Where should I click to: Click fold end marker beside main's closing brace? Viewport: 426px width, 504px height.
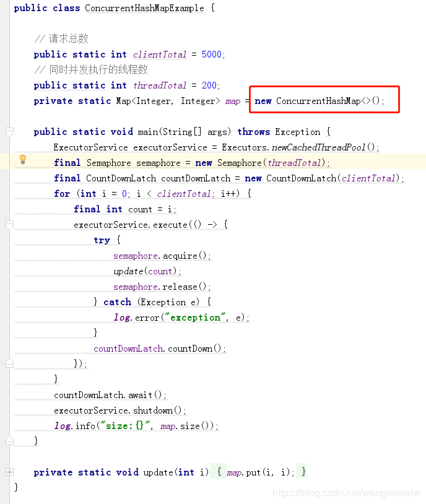[x=10, y=441]
